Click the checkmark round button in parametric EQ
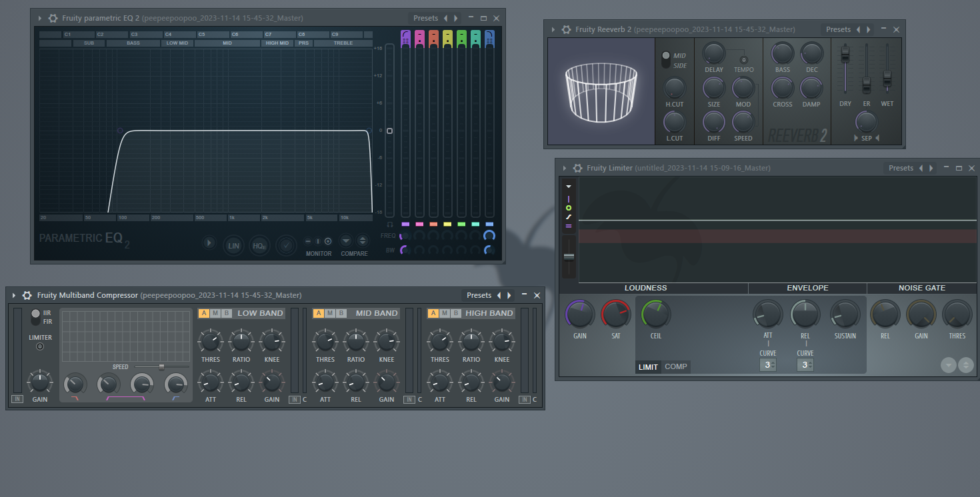980x497 pixels. click(286, 245)
